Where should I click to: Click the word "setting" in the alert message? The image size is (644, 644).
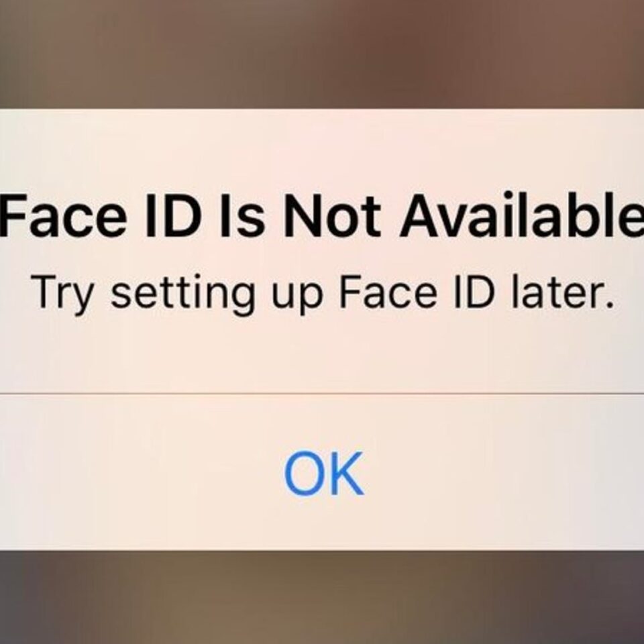pyautogui.click(x=182, y=295)
